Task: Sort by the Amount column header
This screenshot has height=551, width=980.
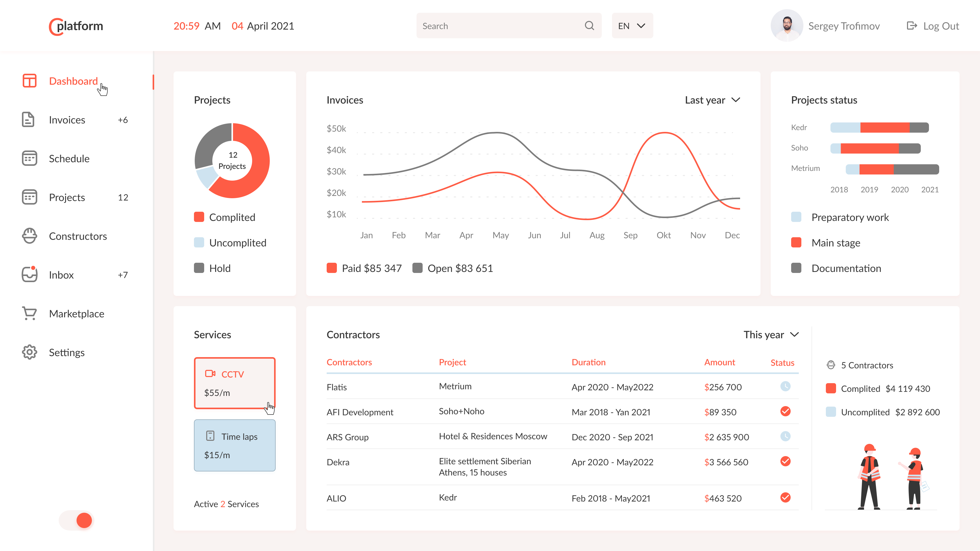Action: [719, 362]
